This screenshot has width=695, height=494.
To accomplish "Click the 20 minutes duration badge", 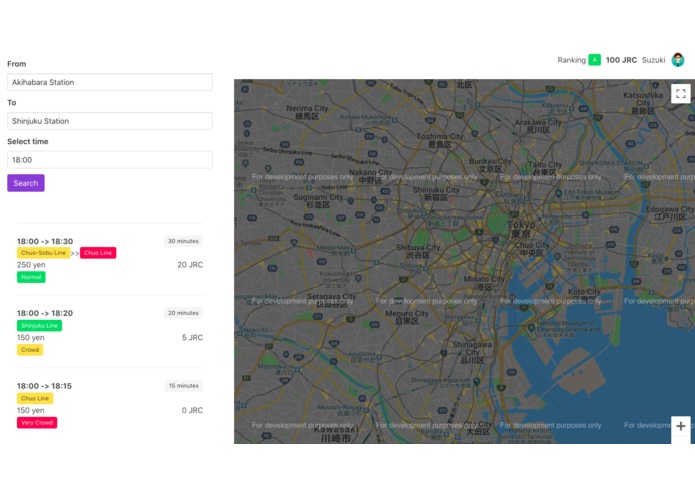I will click(x=183, y=313).
